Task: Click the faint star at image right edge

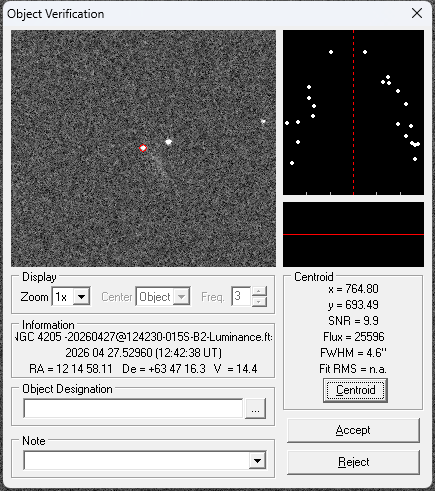Action: pos(263,122)
